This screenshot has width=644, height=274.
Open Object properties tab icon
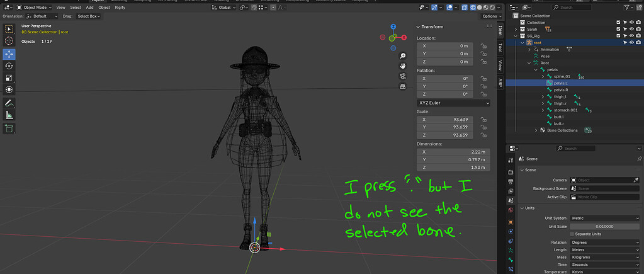pyautogui.click(x=511, y=222)
